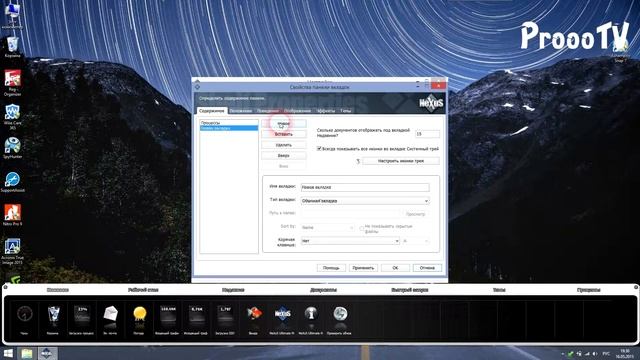The image size is (640, 360).
Task: Click the recent documents count field
Action: click(427, 134)
